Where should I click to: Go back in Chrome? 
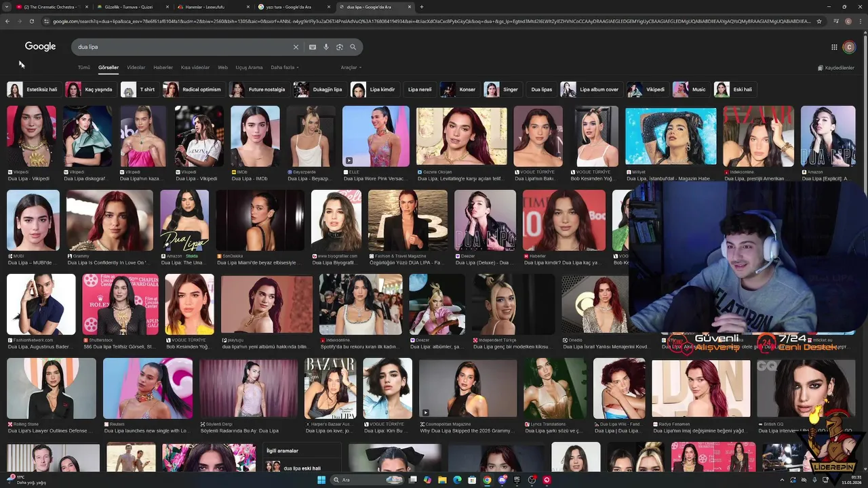(x=7, y=21)
